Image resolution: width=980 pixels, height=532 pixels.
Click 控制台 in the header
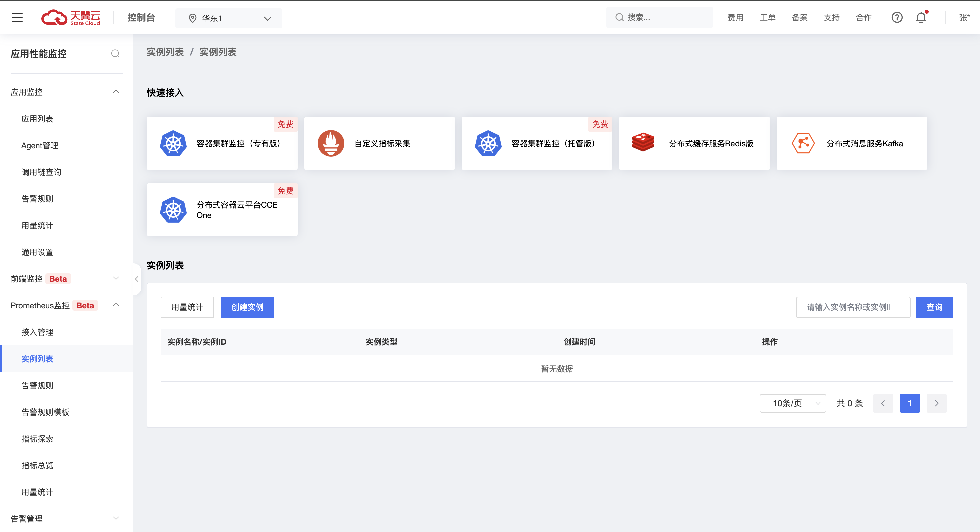(x=141, y=17)
